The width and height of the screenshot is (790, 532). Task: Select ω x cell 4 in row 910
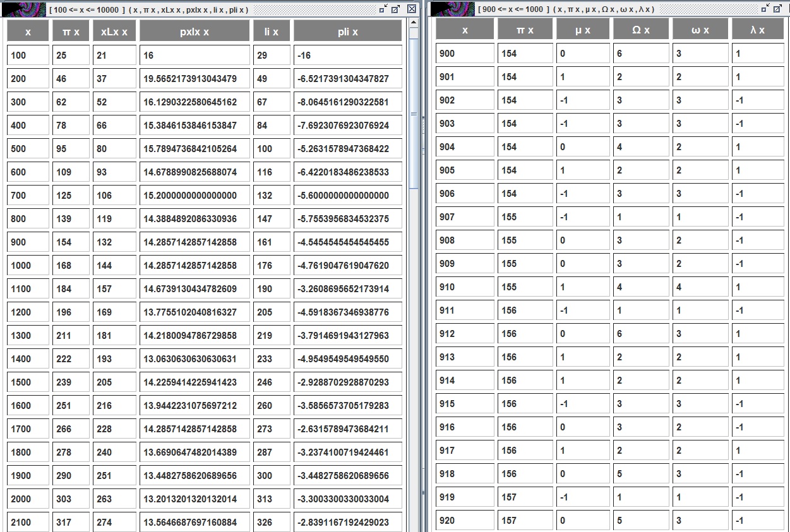coord(700,287)
